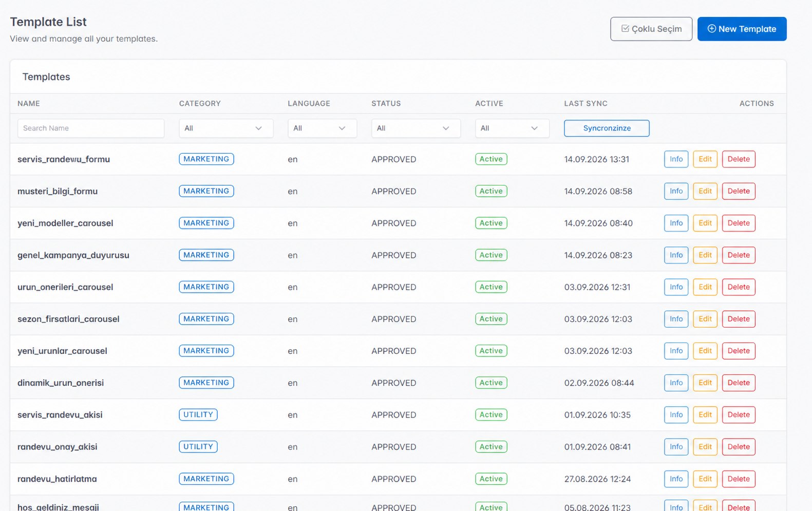Edit the urun_onerileri_carousel template
812x511 pixels.
pyautogui.click(x=705, y=287)
